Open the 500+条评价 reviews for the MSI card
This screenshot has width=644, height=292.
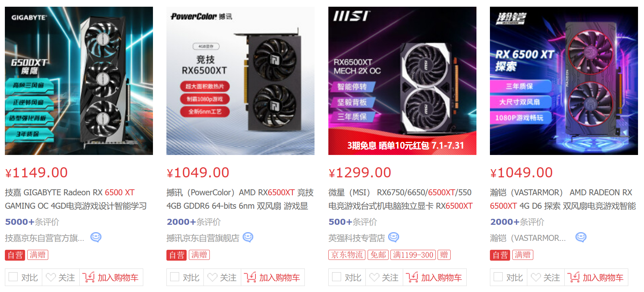tap(353, 222)
